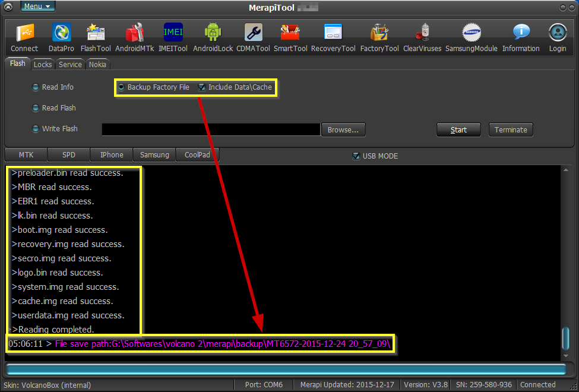This screenshot has height=392, width=579.
Task: Click the 'MBR read success' log line
Action: click(52, 187)
